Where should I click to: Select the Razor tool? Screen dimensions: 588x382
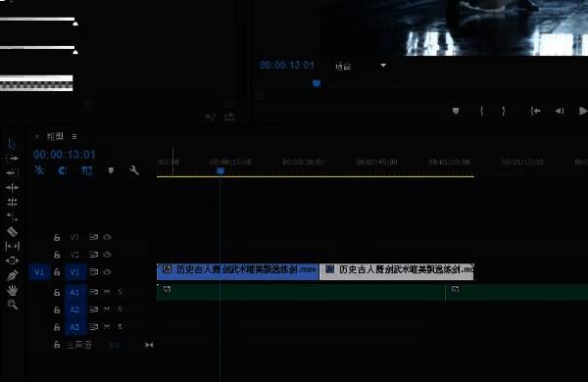coord(13,232)
